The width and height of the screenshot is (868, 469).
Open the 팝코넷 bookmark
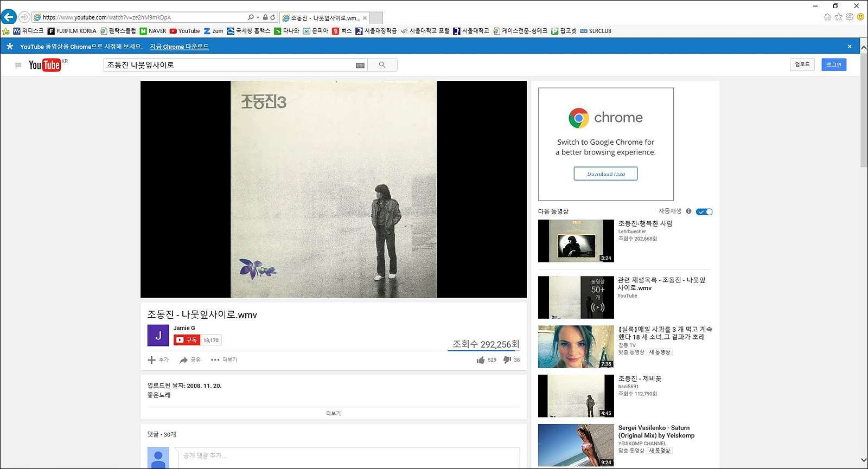coord(564,31)
